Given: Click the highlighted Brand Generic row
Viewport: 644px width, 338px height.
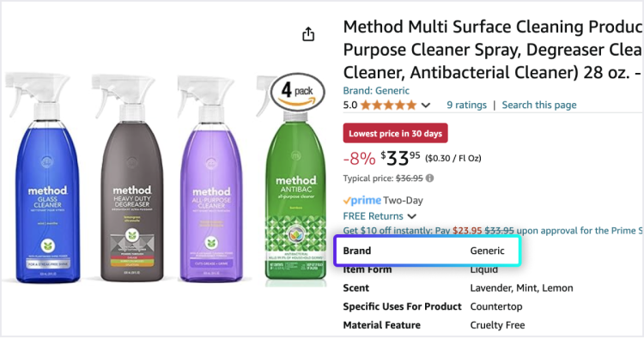Looking at the screenshot, I should [428, 250].
